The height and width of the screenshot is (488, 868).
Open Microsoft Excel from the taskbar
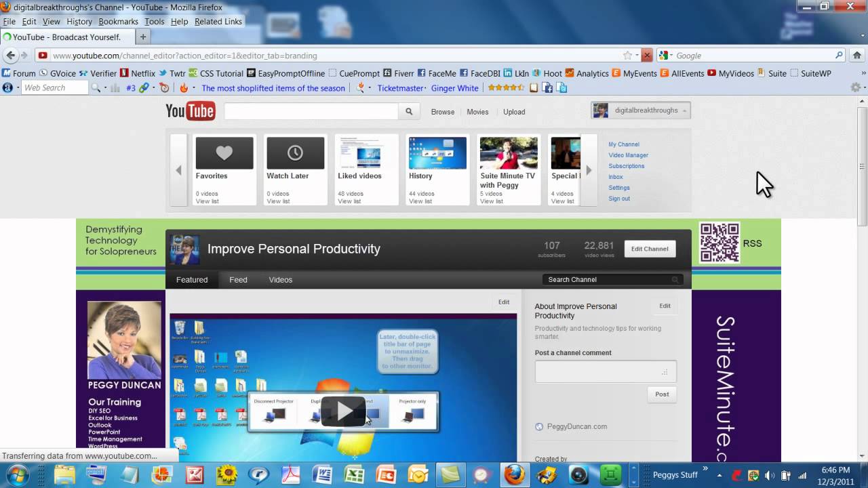point(354,474)
